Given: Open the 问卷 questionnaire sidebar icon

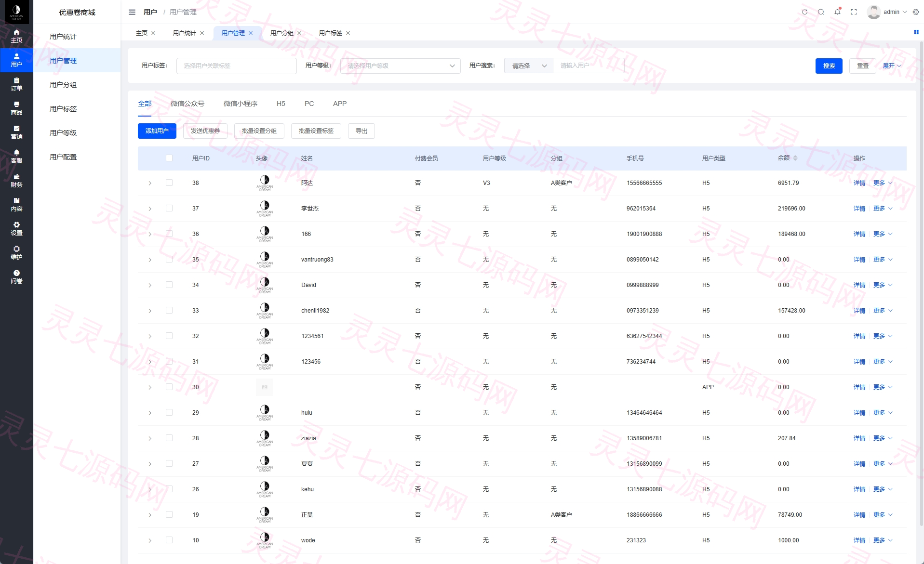Looking at the screenshot, I should [x=16, y=277].
